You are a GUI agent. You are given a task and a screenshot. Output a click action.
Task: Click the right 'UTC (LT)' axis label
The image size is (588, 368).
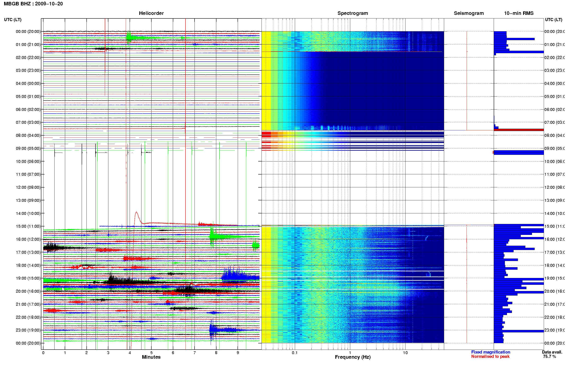tap(553, 20)
